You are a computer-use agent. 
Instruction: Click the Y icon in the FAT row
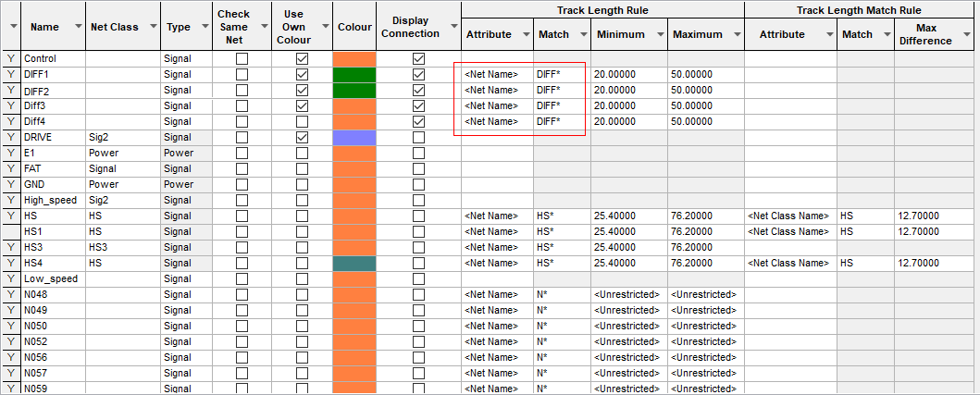tap(11, 168)
